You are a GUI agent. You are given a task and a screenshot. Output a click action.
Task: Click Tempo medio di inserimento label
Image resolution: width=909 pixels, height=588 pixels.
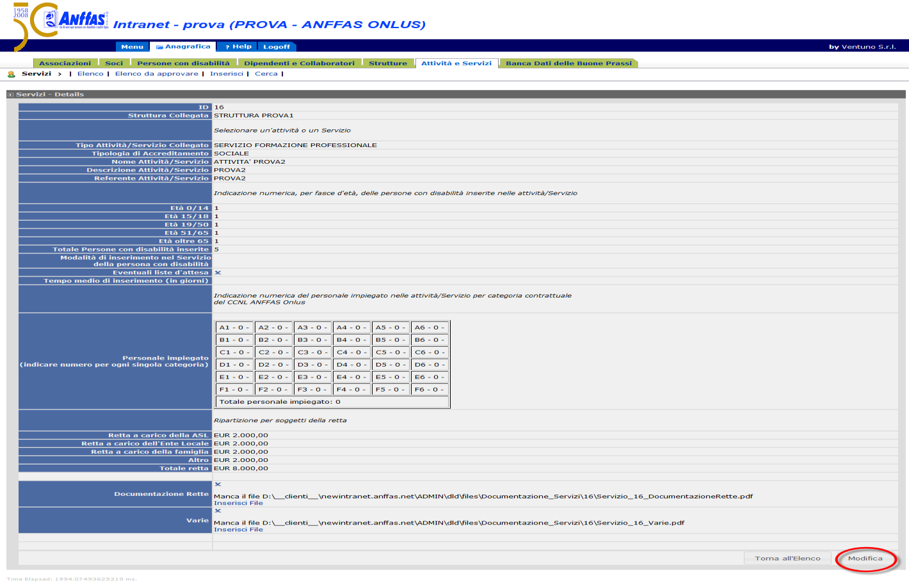[126, 281]
